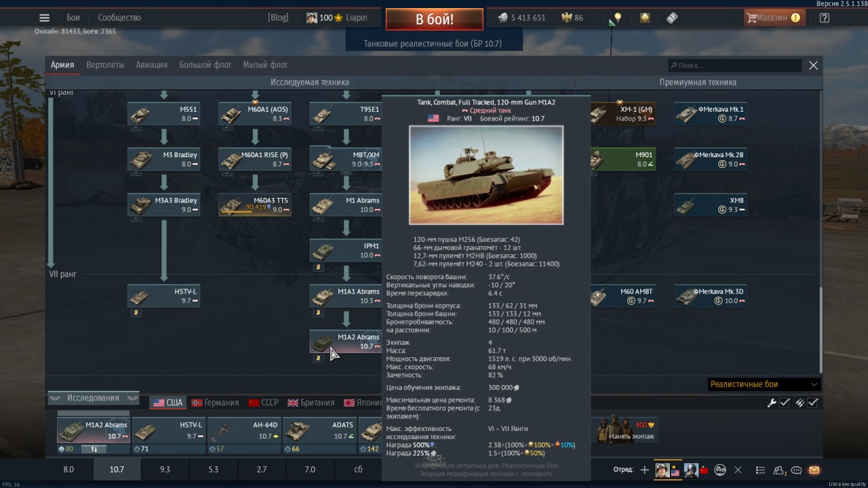The image size is (868, 488).
Task: Select the Германия nation tab
Action: 215,403
